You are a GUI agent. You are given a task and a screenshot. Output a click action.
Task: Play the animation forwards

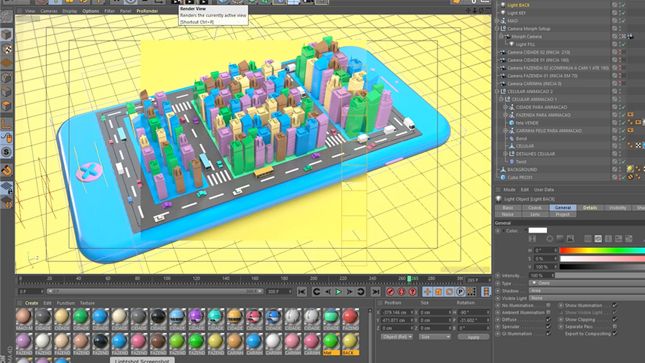pyautogui.click(x=338, y=292)
